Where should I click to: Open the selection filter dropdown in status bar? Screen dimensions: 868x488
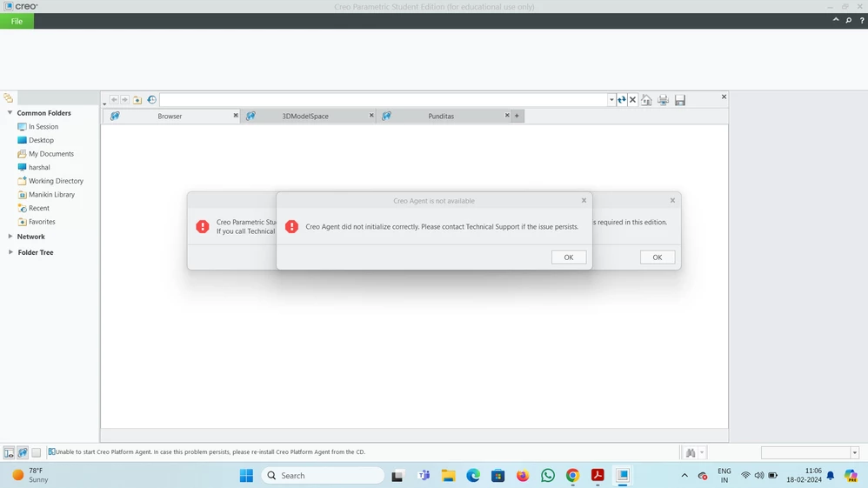click(x=854, y=453)
